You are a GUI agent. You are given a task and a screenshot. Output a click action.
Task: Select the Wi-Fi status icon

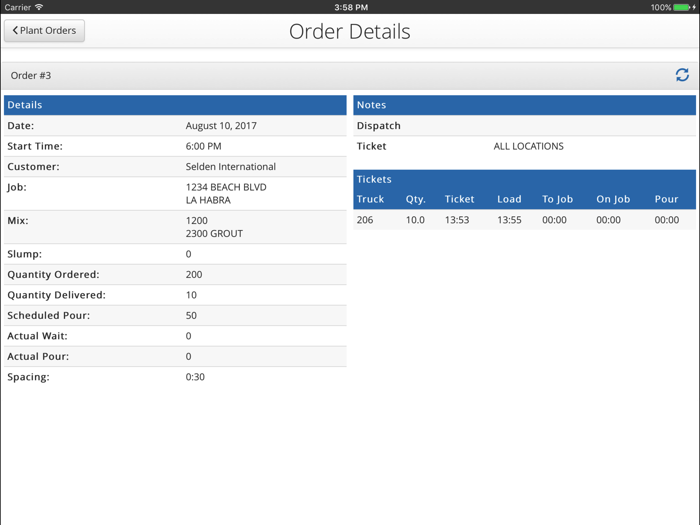[x=39, y=7]
